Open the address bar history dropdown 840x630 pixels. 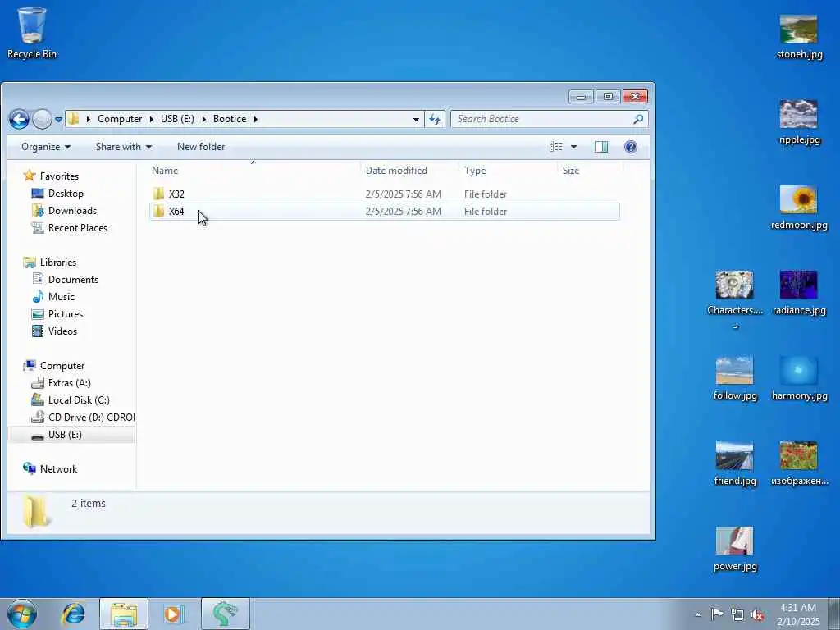416,120
